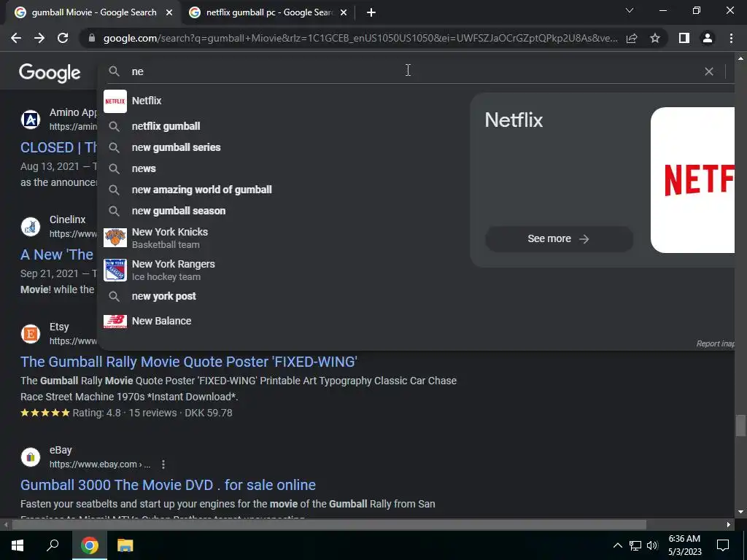The height and width of the screenshot is (560, 747).
Task: Click 'Report inap' link in suggestions
Action: [x=715, y=344]
